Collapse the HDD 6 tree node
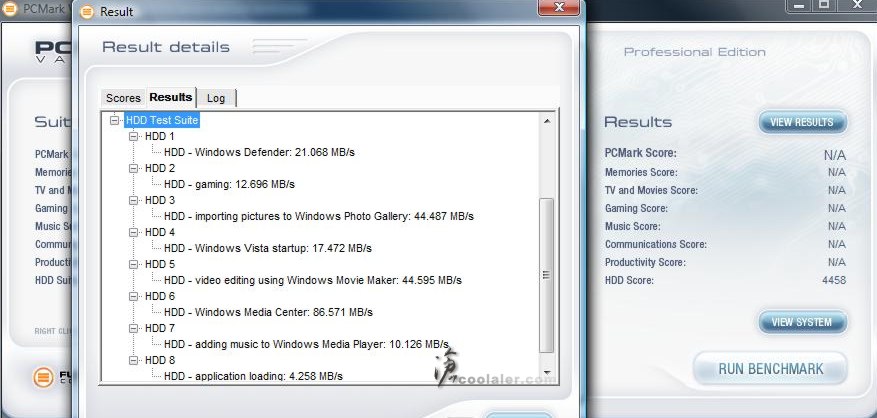 pos(133,296)
